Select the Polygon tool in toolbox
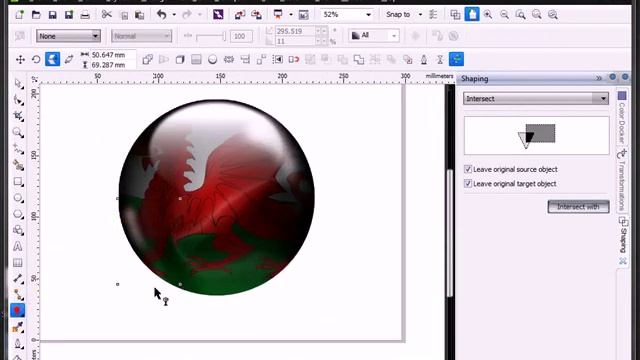Screen dimensions: 640x360 pos(18,214)
